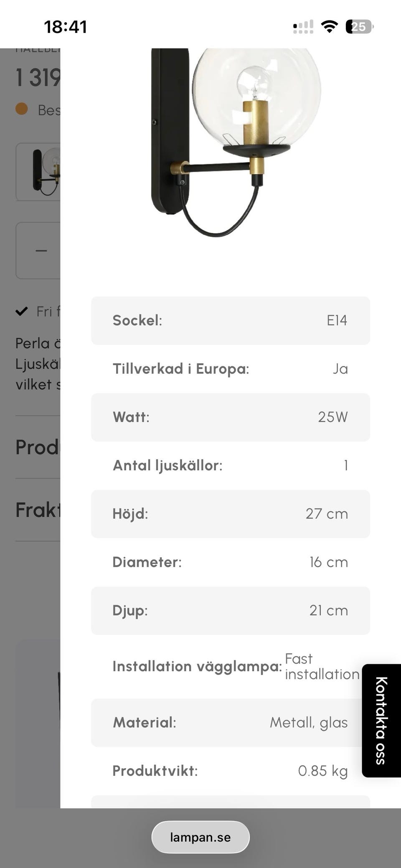Tap the 18:41 clock in status bar
401x868 pixels.
(x=66, y=27)
